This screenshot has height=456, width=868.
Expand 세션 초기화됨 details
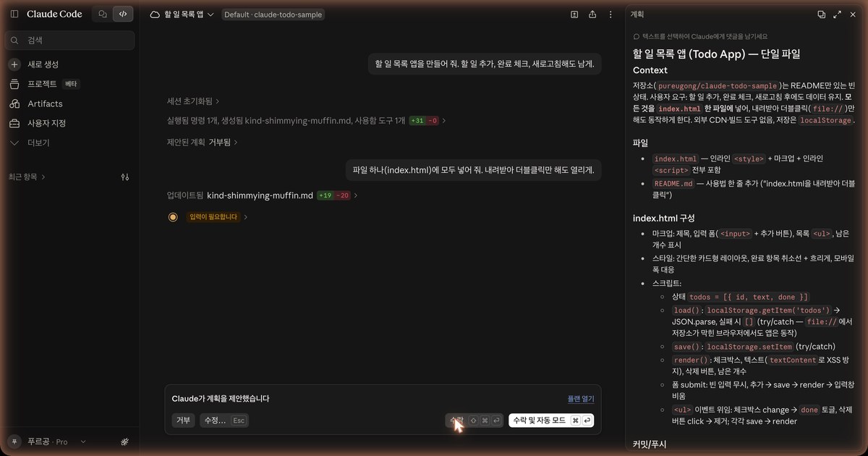(193, 101)
